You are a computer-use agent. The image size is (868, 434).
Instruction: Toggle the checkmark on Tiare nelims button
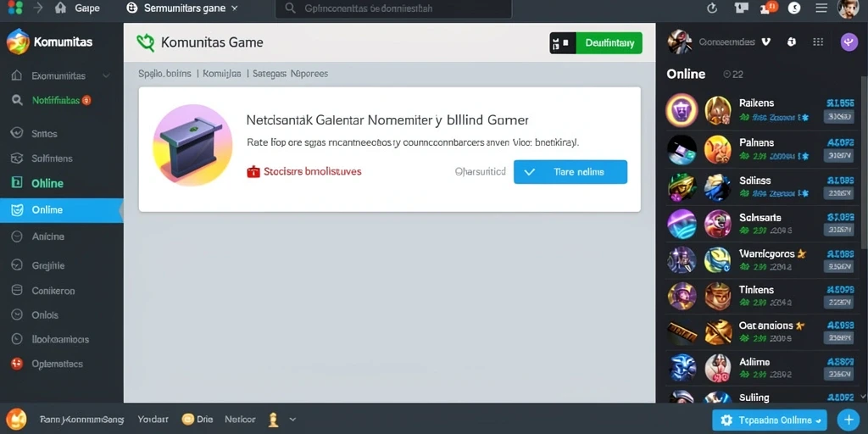coord(530,171)
